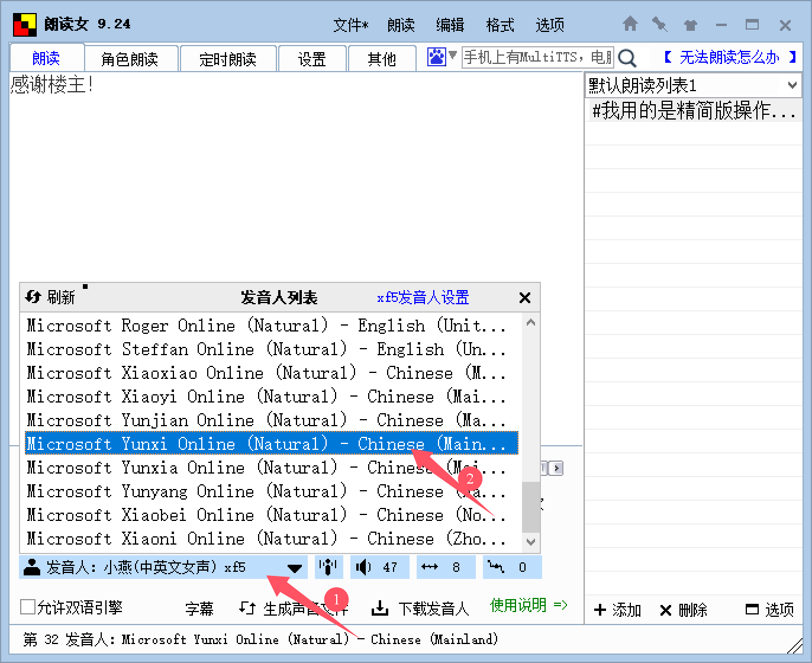
Task: Click the 添加 add button below playlist
Action: pos(617,610)
